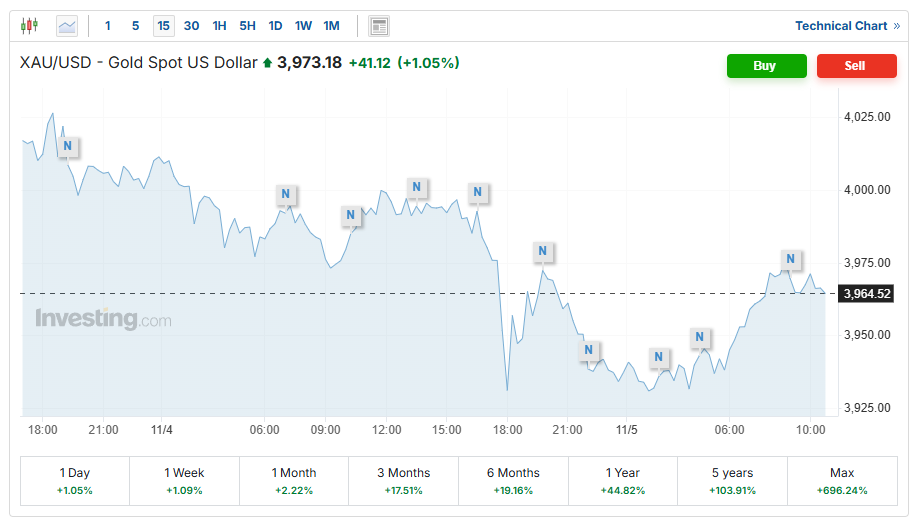Viewport: 916px width, 530px height.
Task: Switch to the 5 years range tab
Action: point(732,481)
